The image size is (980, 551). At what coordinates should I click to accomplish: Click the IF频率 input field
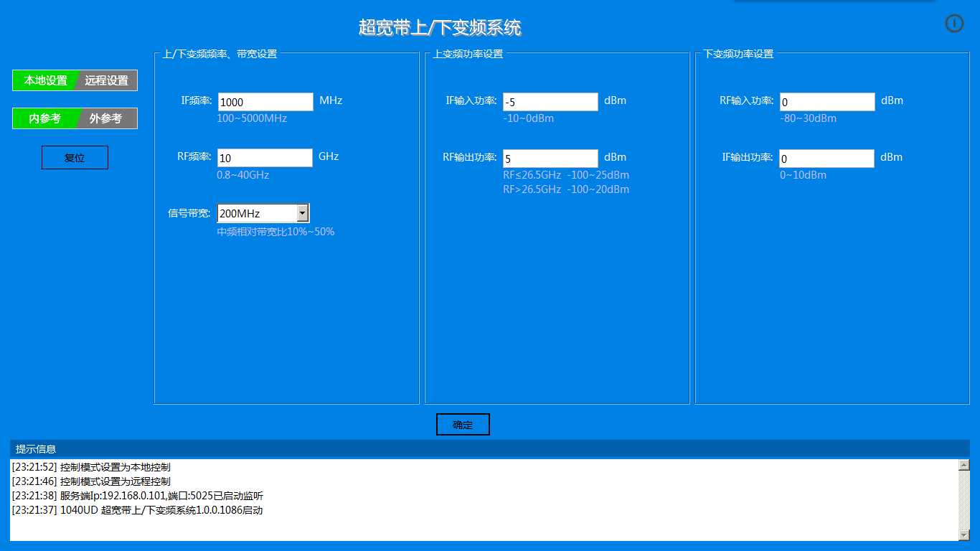[265, 102]
